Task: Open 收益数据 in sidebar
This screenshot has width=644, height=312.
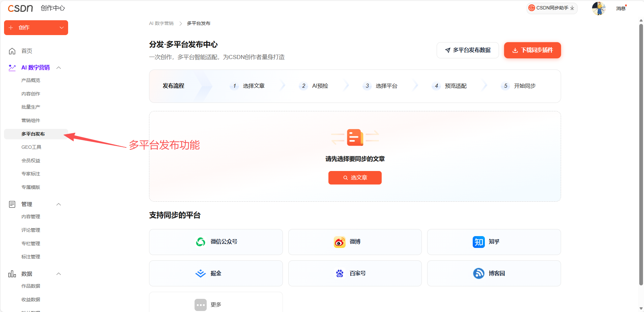Action: tap(31, 300)
